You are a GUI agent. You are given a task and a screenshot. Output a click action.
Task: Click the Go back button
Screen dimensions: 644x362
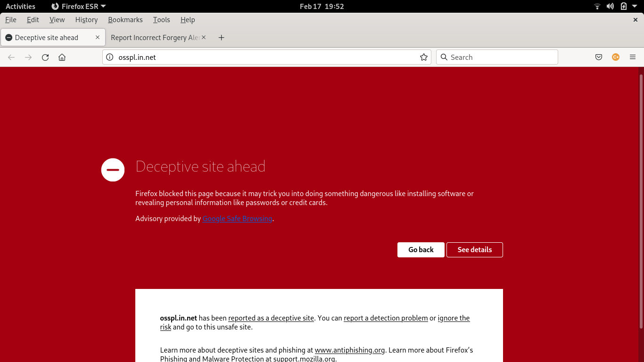[x=421, y=250]
